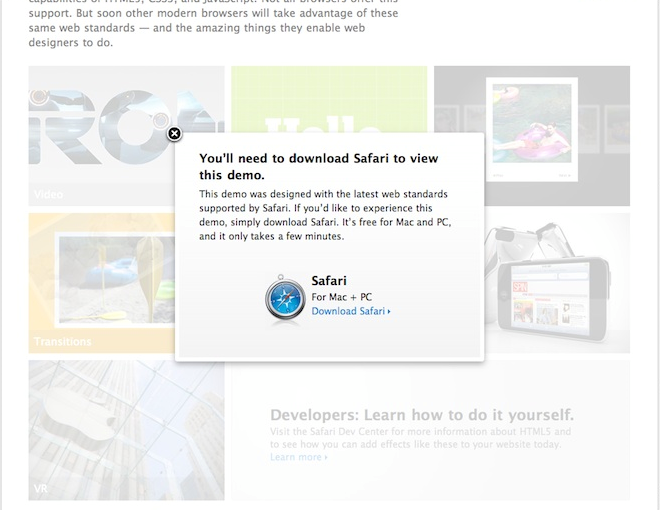Screen dimensions: 660x510
Task: Follow the Learn more link
Action: pyautogui.click(x=299, y=457)
